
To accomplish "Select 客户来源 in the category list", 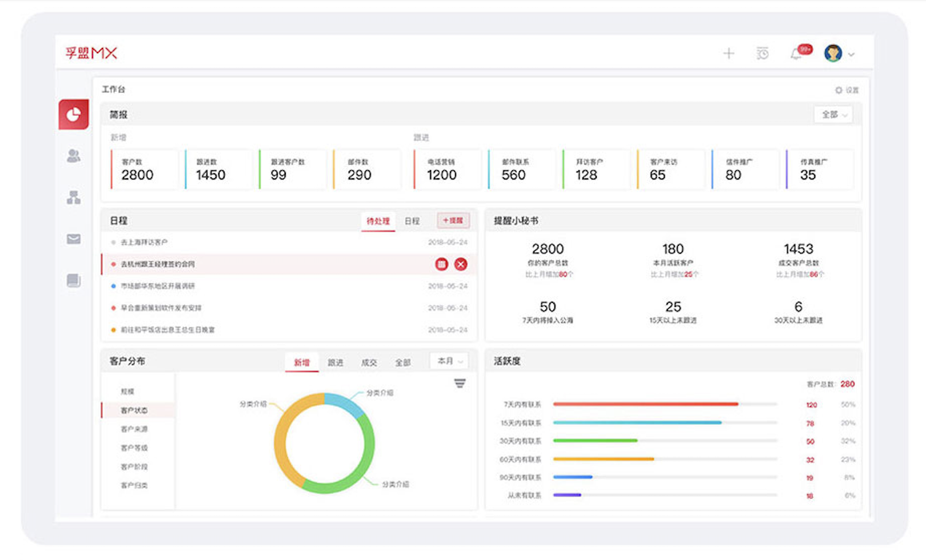I will point(134,429).
